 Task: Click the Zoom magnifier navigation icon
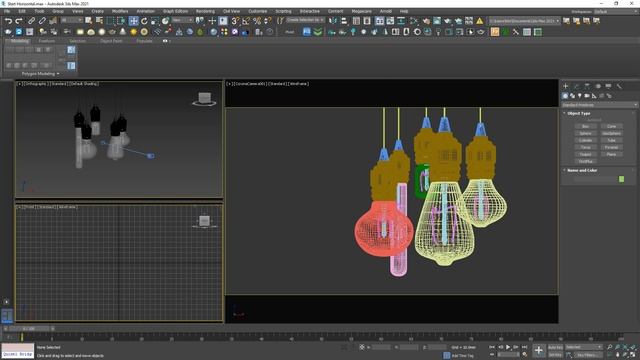pos(609,347)
